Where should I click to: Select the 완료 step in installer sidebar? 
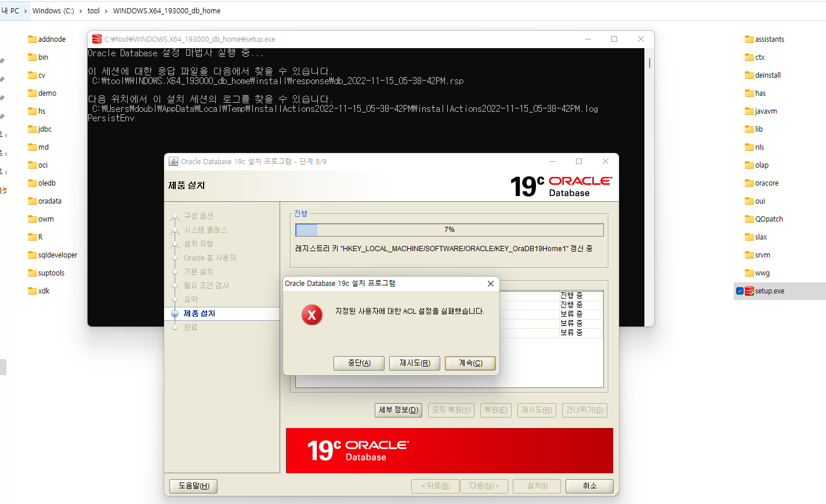[x=191, y=328]
